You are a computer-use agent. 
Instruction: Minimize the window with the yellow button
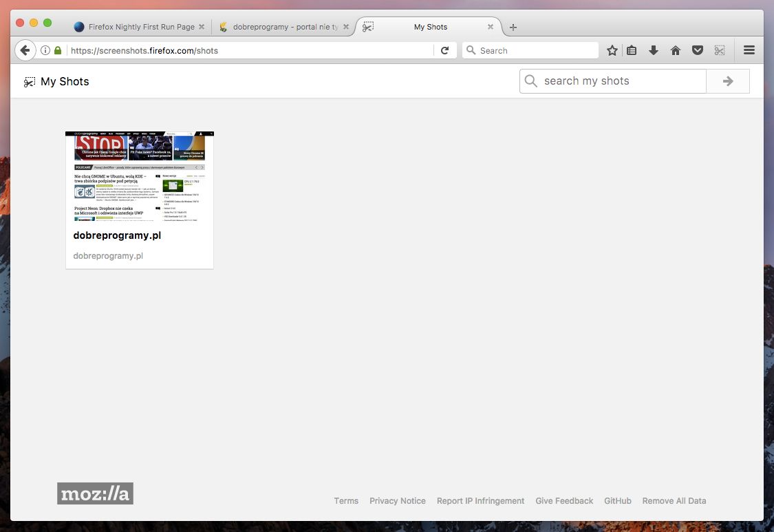[34, 23]
